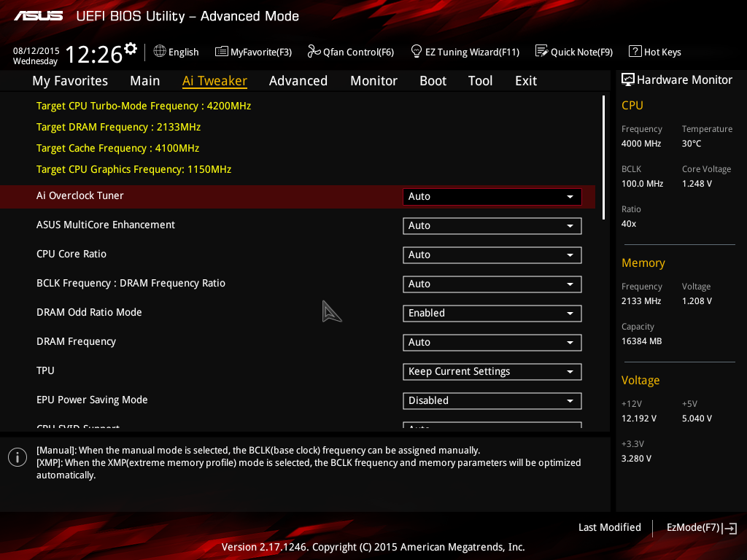The image size is (747, 560).
Task: Click the 1.248 V core voltage value
Action: pyautogui.click(x=697, y=184)
